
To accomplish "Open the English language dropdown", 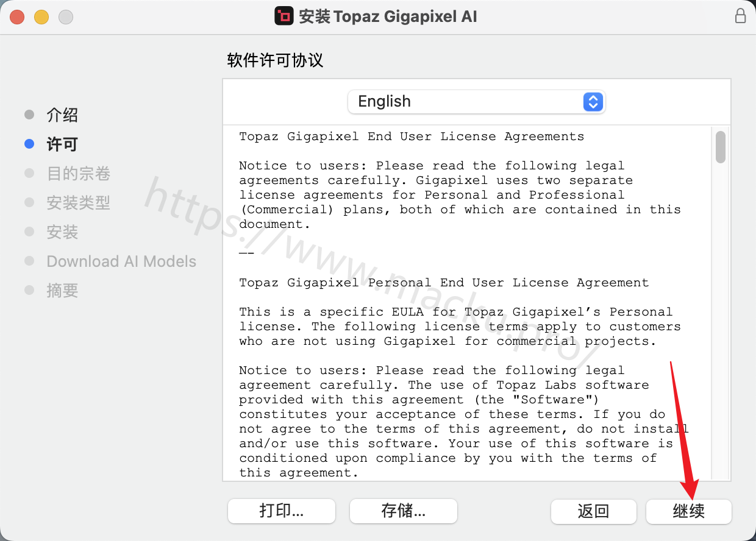I will point(476,102).
